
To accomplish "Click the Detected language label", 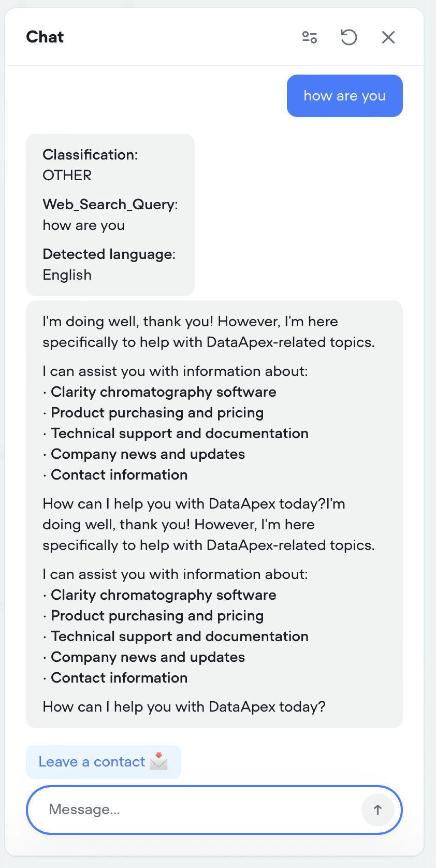I will click(109, 254).
